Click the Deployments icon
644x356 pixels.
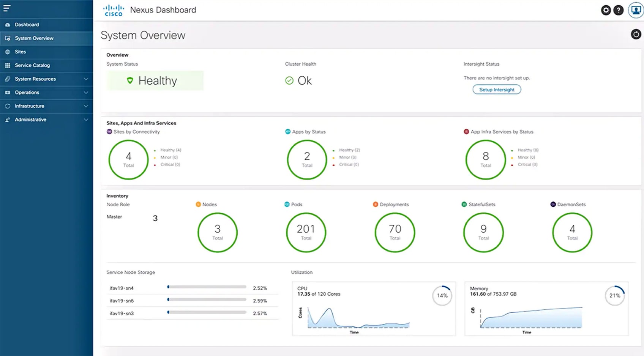click(x=376, y=204)
